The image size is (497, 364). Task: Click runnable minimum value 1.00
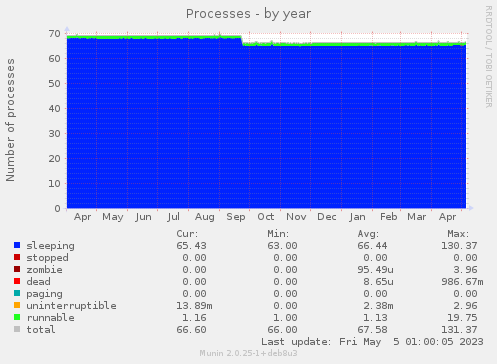pos(285,318)
